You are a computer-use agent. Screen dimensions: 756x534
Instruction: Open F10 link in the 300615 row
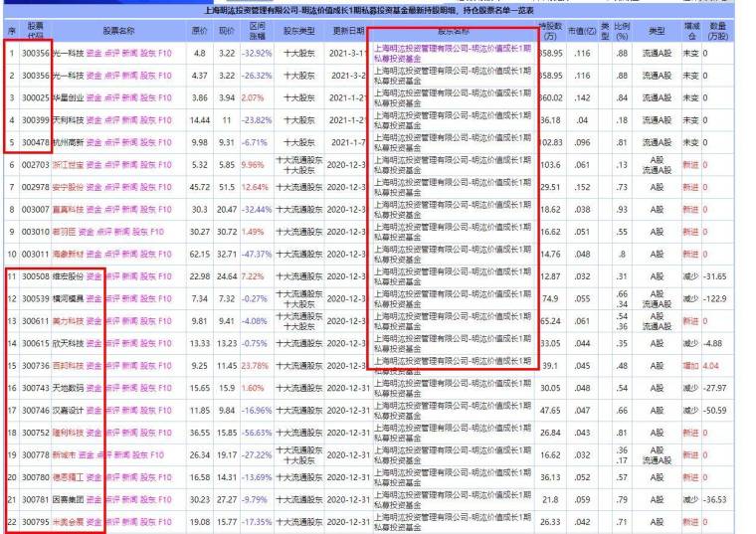(x=165, y=343)
